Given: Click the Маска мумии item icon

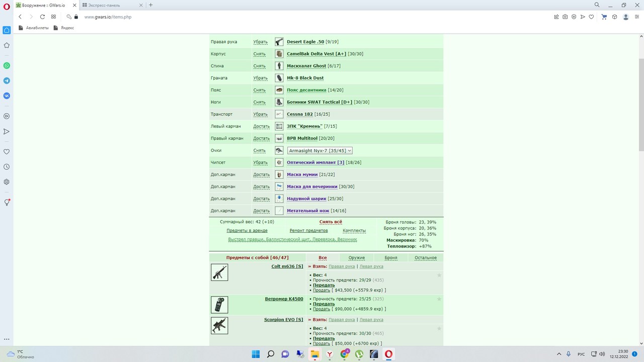Looking at the screenshot, I should click(x=279, y=174).
